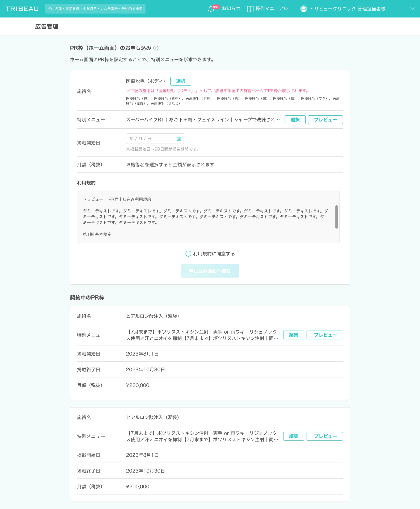Click 申し込み画面へ進む button

210,271
